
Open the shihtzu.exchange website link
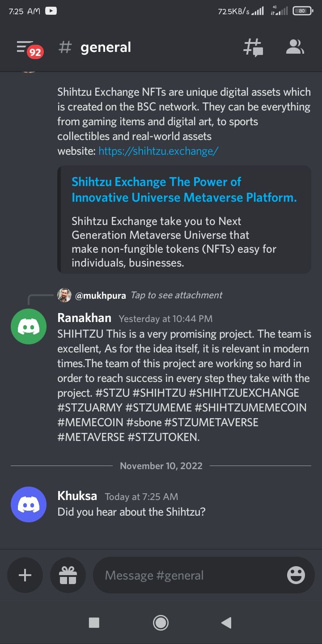(x=158, y=151)
